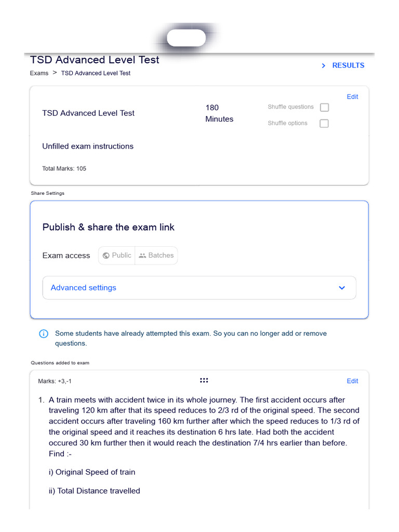Click the drag handle dots icon on question 1

204,380
